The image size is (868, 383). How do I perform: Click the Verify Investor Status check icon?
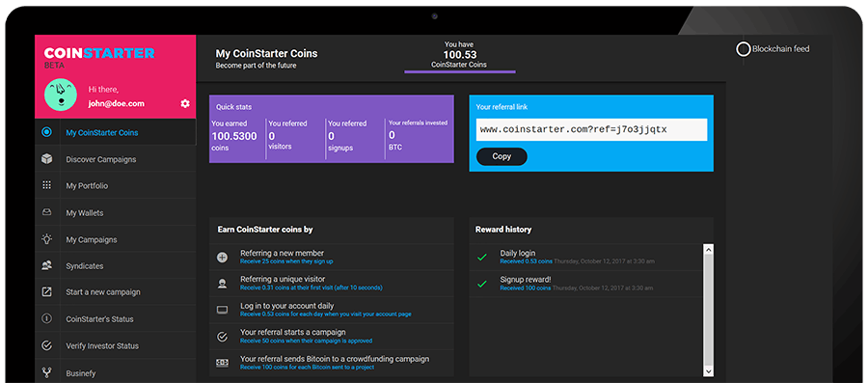(x=46, y=345)
